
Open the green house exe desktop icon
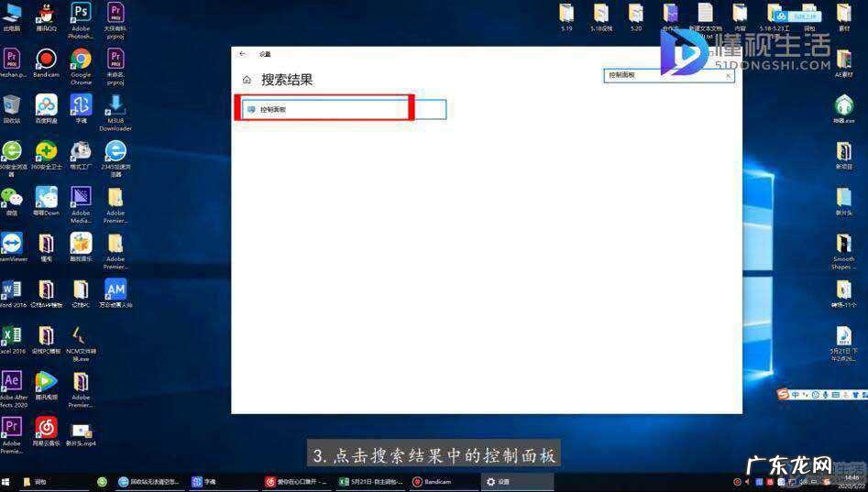pyautogui.click(x=843, y=108)
